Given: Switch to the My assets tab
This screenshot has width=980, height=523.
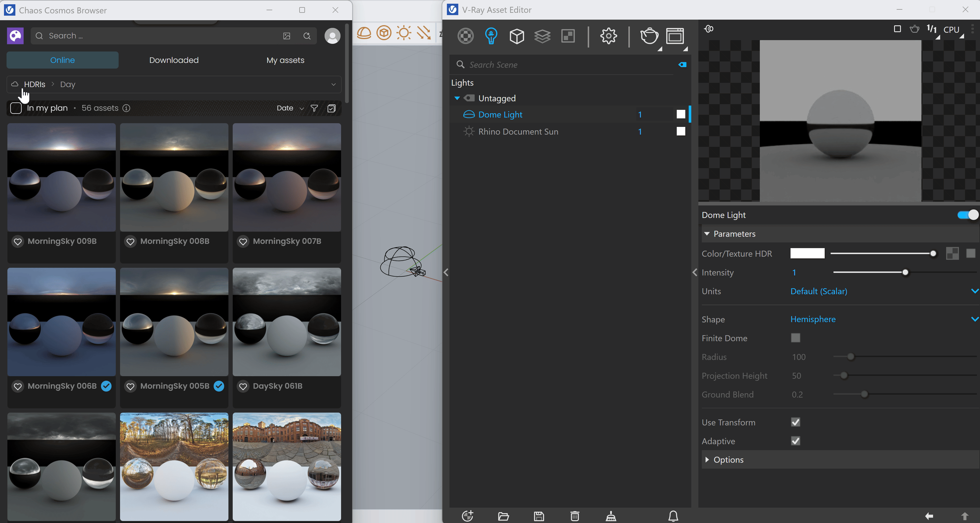Looking at the screenshot, I should (285, 60).
